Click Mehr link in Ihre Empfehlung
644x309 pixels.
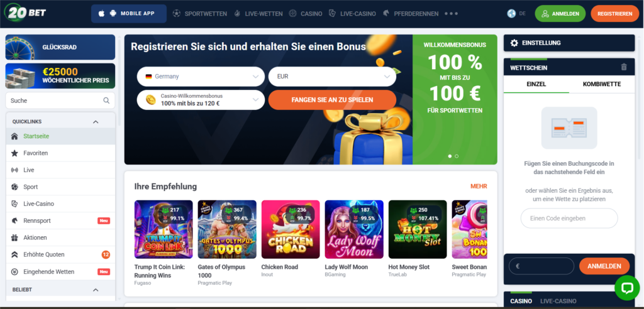point(479,187)
